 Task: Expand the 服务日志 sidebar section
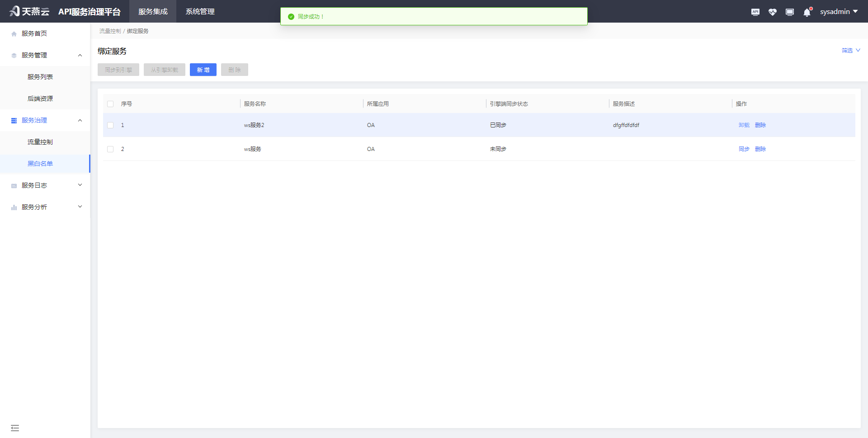[x=80, y=185]
